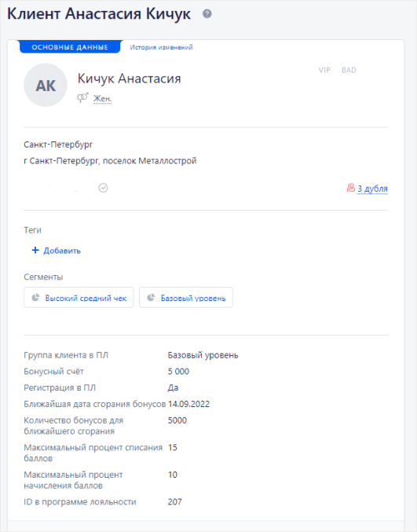
Task: Open the История изменений tab
Action: point(161,47)
